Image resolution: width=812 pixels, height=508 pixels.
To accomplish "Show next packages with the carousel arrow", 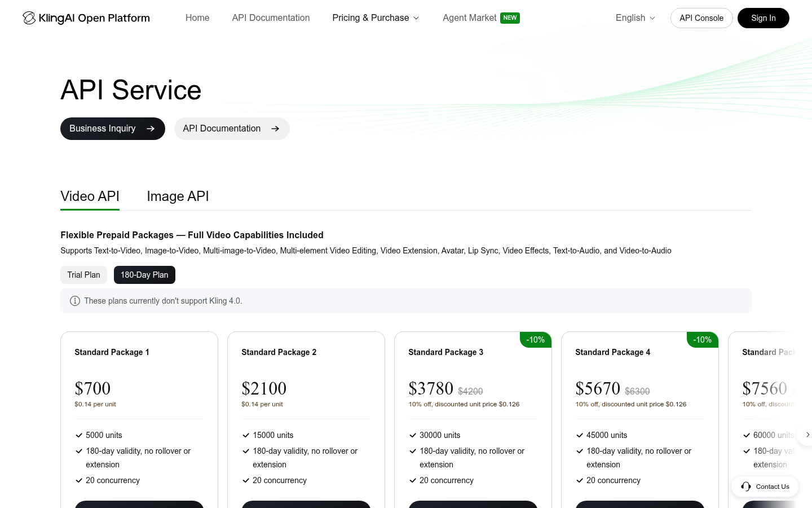I will pyautogui.click(x=807, y=435).
